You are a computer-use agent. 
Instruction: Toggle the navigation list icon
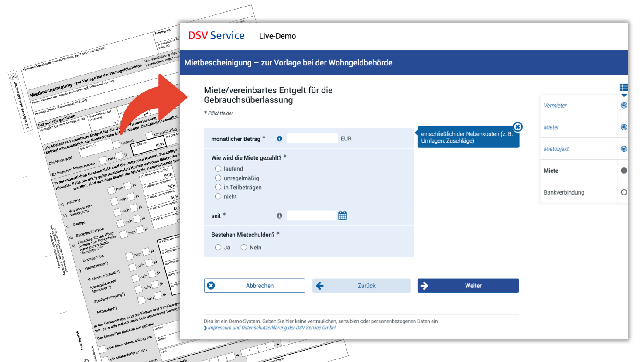coord(624,88)
